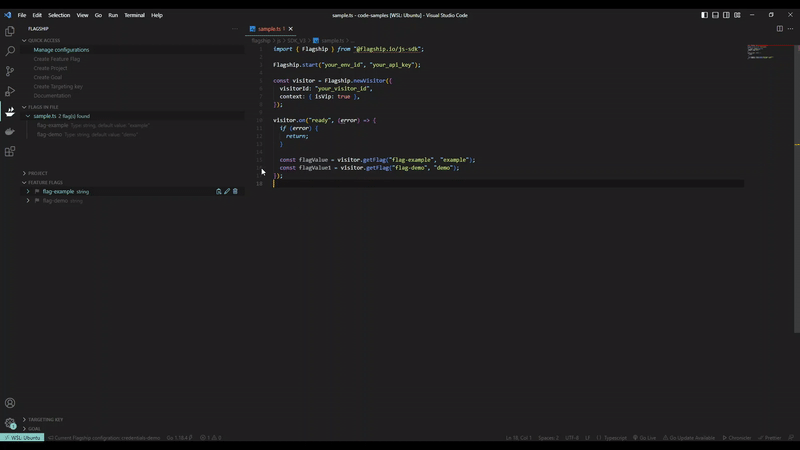Click Spaces: 2 indentation setting

coord(548,438)
